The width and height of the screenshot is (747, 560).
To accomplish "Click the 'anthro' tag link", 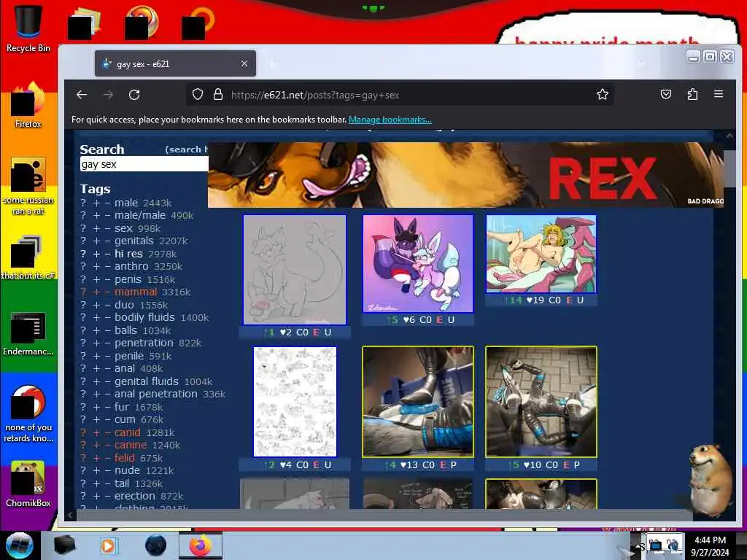I will click(131, 266).
